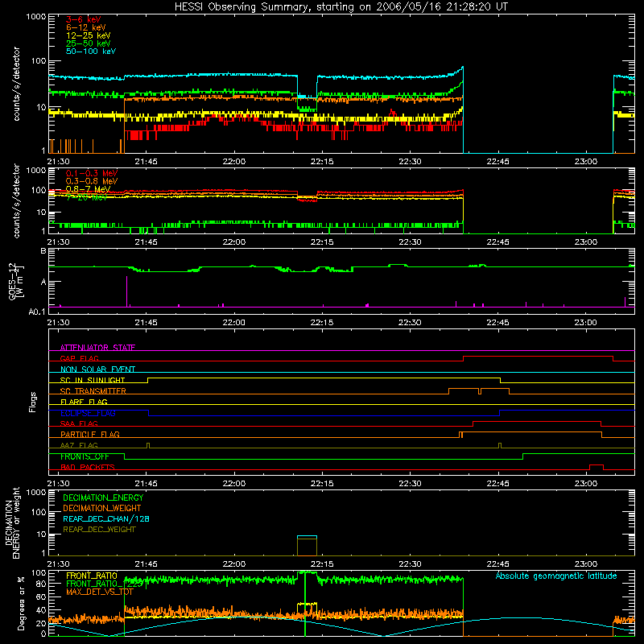This screenshot has width=644, height=644.
Task: Select the red 3-6 keV legend label
Action: [84, 19]
